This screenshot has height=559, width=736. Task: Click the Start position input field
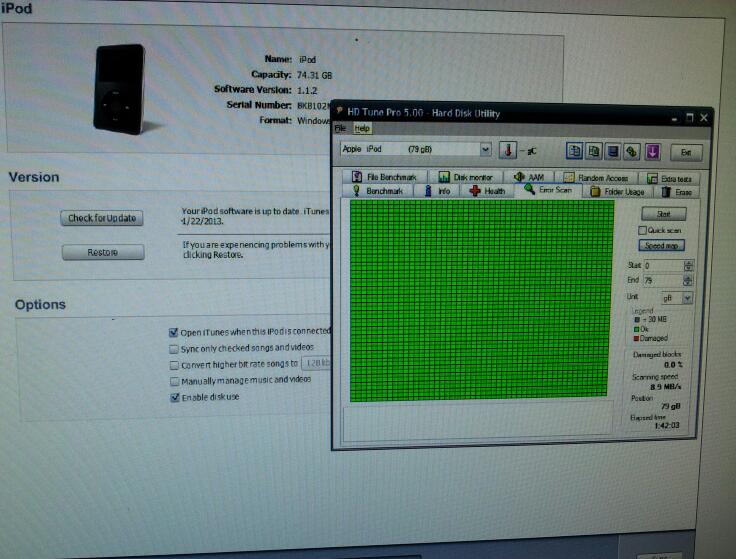[662, 266]
